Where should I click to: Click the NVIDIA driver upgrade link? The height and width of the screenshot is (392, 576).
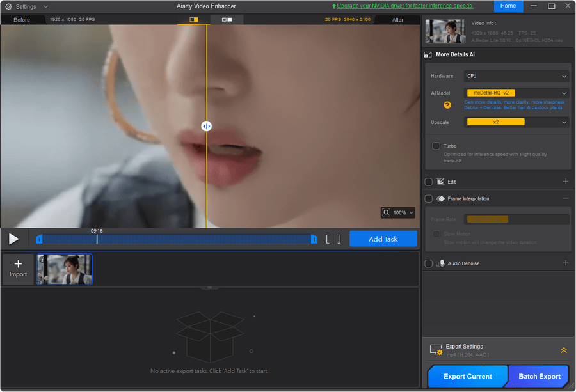click(405, 6)
